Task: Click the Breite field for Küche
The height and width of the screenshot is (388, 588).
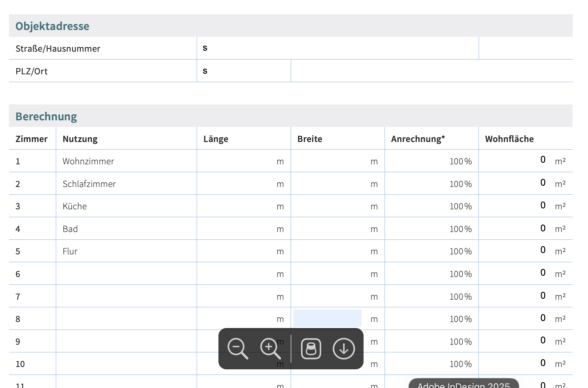Action: click(330, 206)
